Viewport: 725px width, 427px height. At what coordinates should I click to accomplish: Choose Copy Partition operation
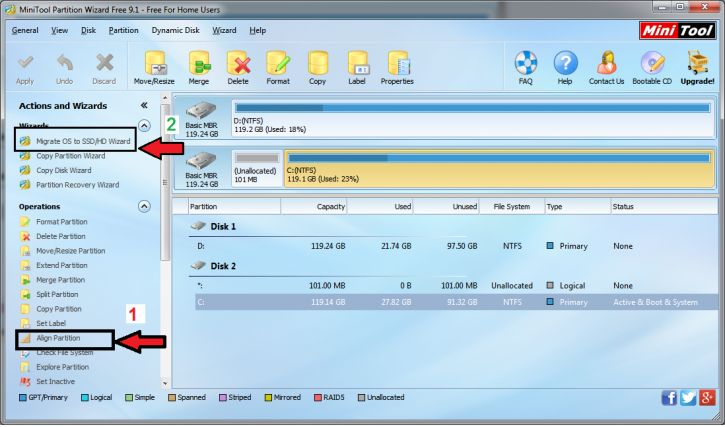pos(51,309)
